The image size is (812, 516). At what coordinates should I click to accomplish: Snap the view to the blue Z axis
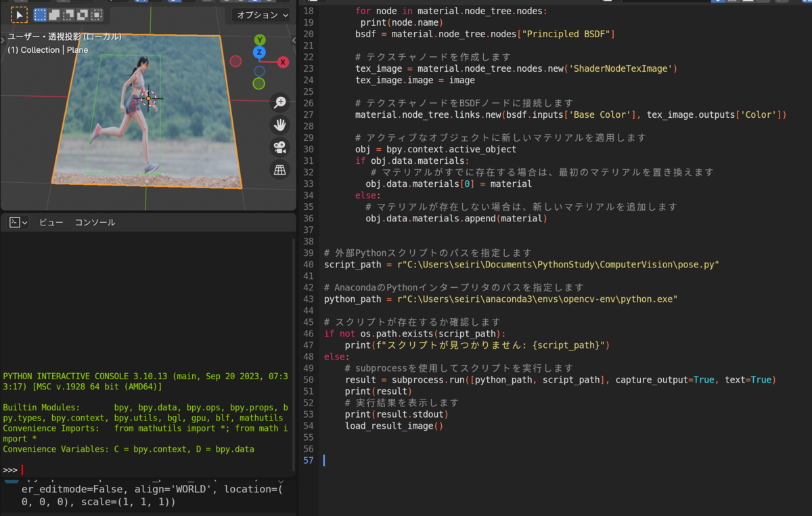258,52
